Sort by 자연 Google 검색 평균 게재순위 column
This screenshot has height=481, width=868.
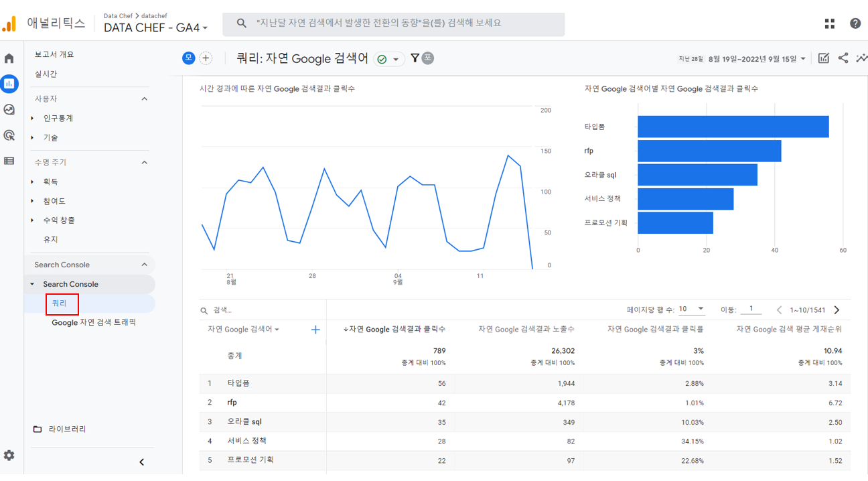[x=789, y=329]
